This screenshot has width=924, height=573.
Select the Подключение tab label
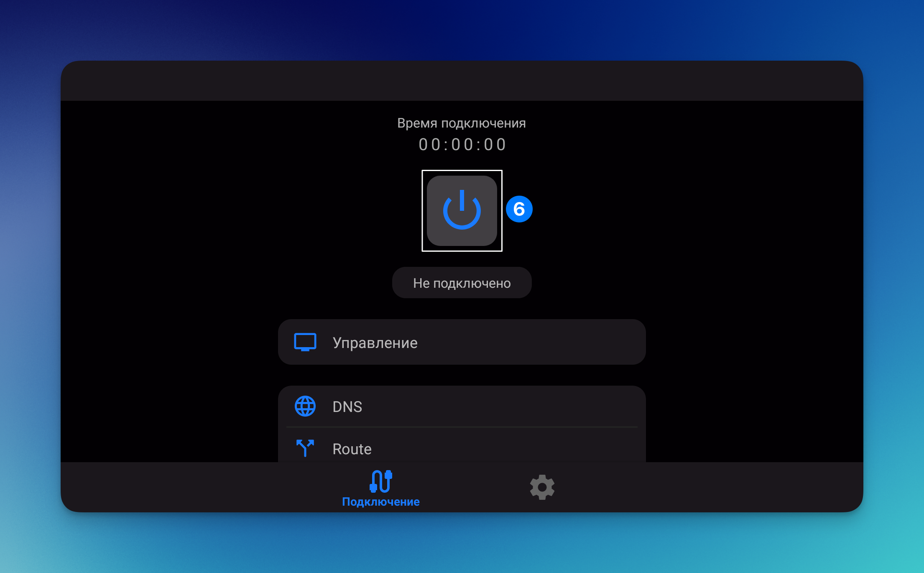tap(380, 502)
